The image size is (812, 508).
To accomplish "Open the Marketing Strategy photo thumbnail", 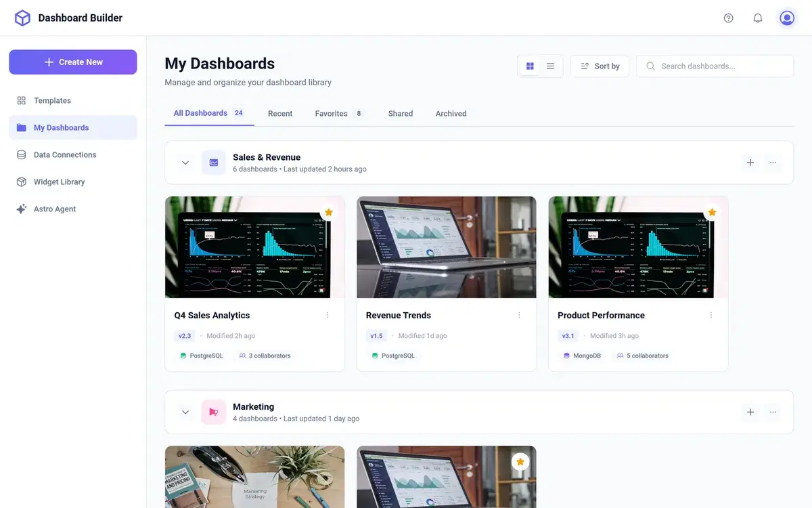I will tap(255, 477).
